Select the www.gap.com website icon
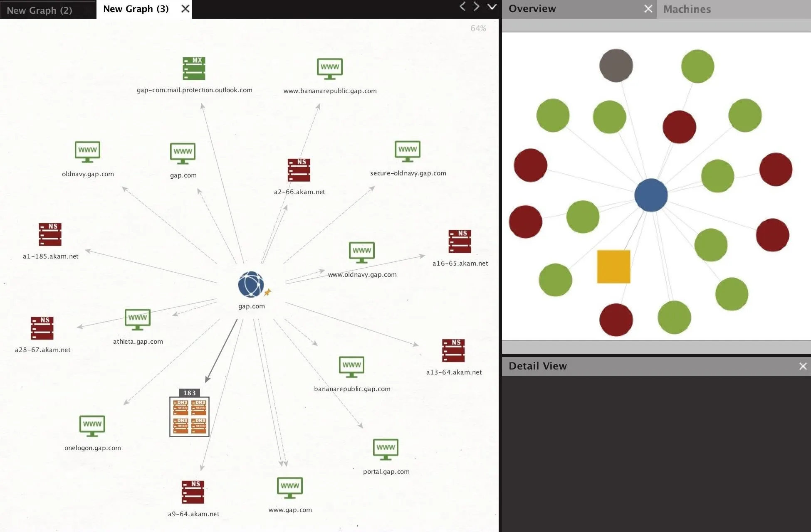Screen dimensions: 811x532 pyautogui.click(x=290, y=488)
